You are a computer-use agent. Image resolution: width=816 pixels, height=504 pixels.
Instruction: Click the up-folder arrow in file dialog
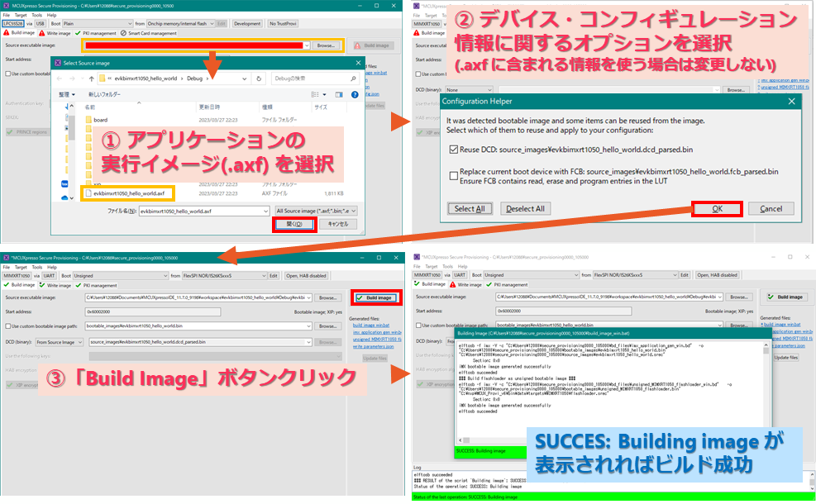pos(91,78)
